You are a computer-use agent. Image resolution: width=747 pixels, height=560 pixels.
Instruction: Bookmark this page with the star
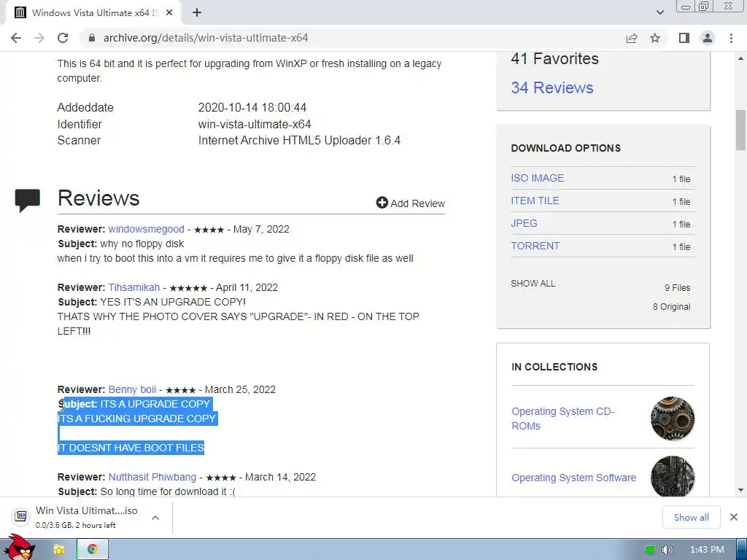(655, 38)
